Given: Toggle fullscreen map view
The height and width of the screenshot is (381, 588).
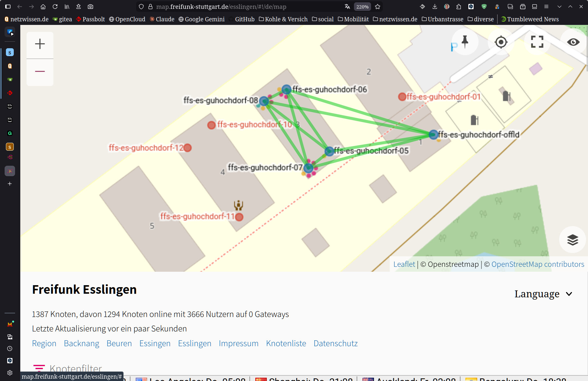Looking at the screenshot, I should point(537,42).
